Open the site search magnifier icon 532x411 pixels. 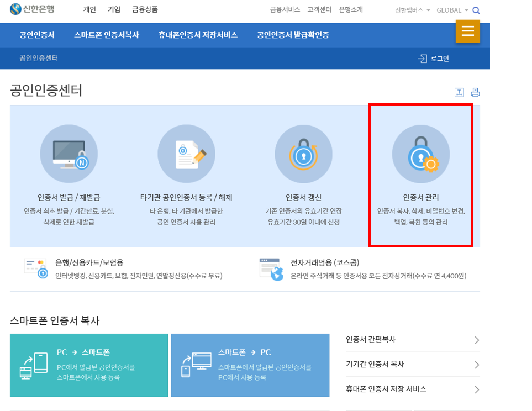tap(476, 10)
